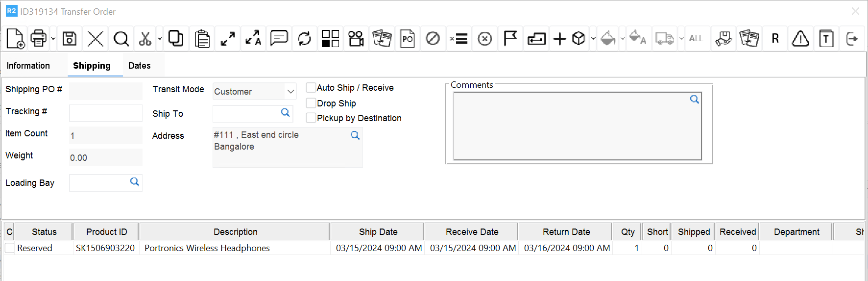Screen dimensions: 868x281
Task: Click the new document icon
Action: point(15,38)
